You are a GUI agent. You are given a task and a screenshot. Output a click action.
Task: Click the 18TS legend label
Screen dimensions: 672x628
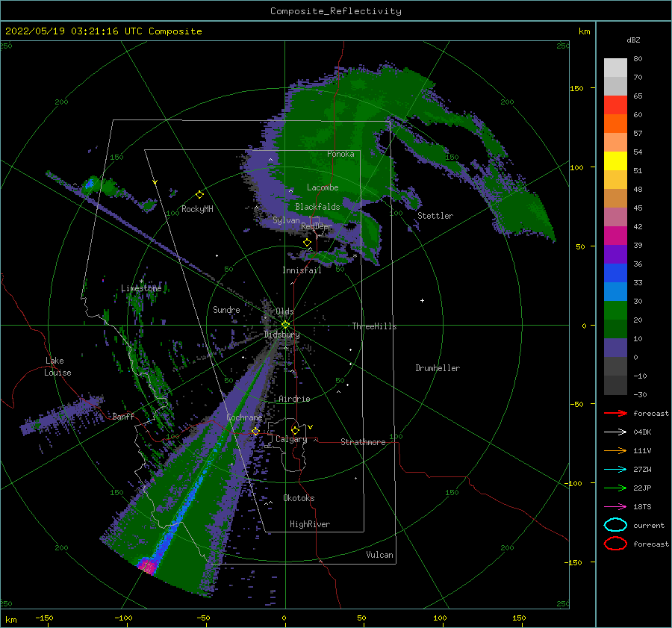point(642,507)
